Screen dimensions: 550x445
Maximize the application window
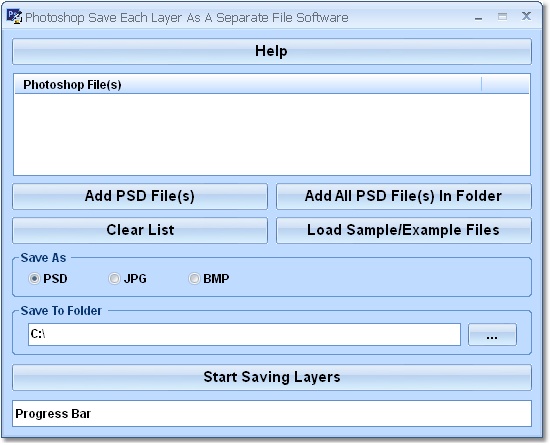click(x=502, y=16)
